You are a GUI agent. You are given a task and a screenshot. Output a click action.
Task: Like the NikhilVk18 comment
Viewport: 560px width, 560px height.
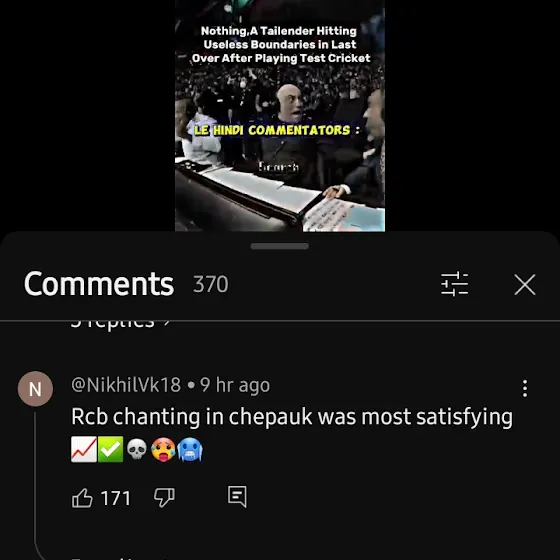(x=82, y=498)
